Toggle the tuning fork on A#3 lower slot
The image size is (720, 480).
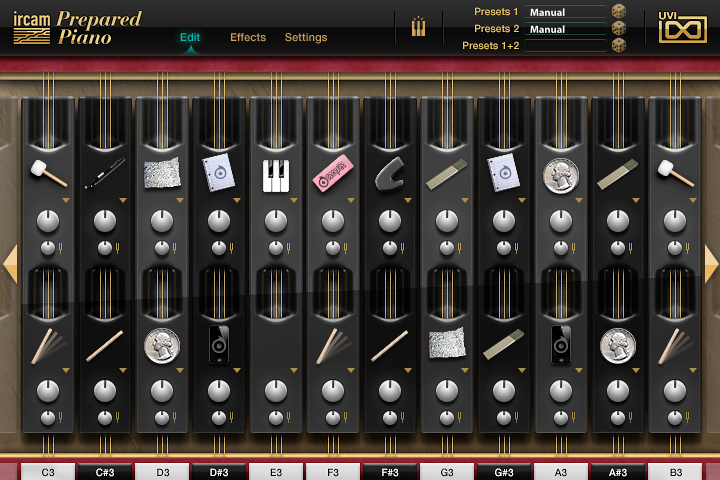click(630, 418)
